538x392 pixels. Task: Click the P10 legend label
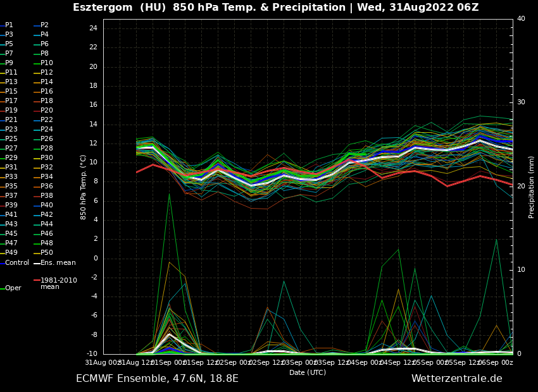pyautogui.click(x=47, y=63)
